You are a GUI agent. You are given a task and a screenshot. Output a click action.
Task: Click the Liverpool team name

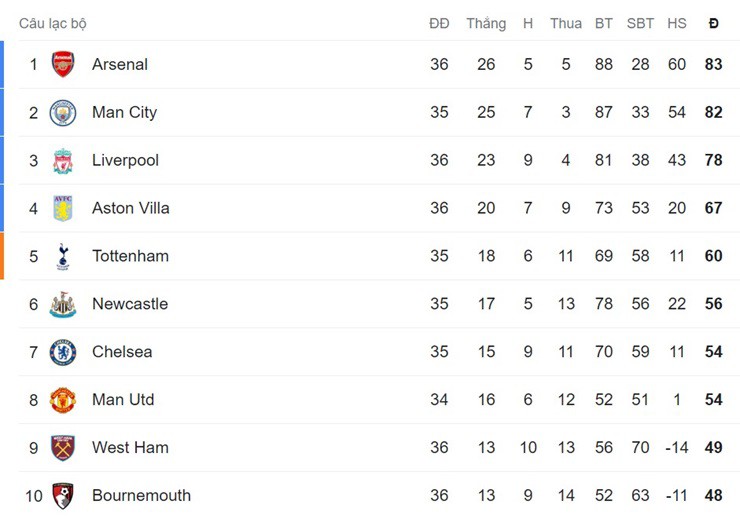(125, 160)
